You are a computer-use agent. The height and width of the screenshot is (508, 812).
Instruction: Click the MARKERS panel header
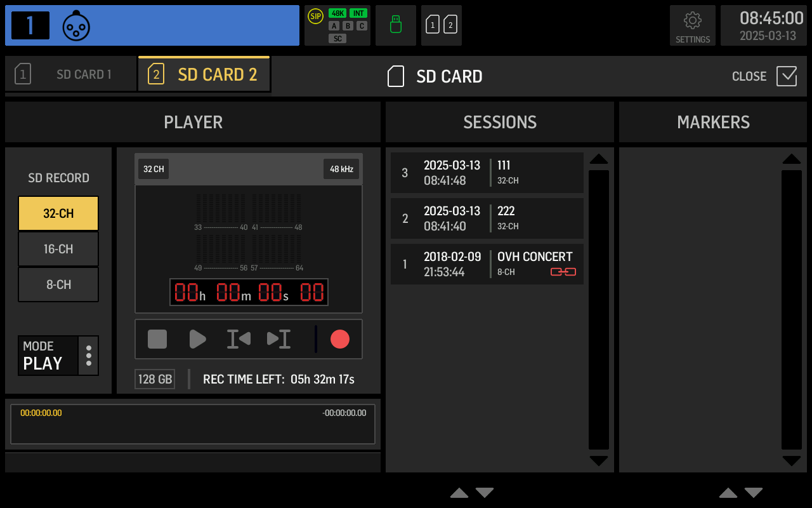coord(713,122)
